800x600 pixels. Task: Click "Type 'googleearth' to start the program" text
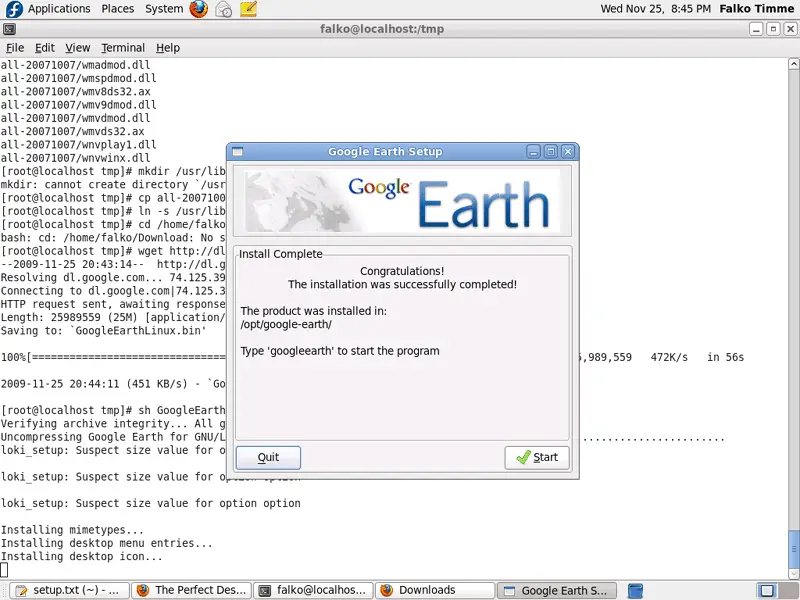pyautogui.click(x=340, y=351)
